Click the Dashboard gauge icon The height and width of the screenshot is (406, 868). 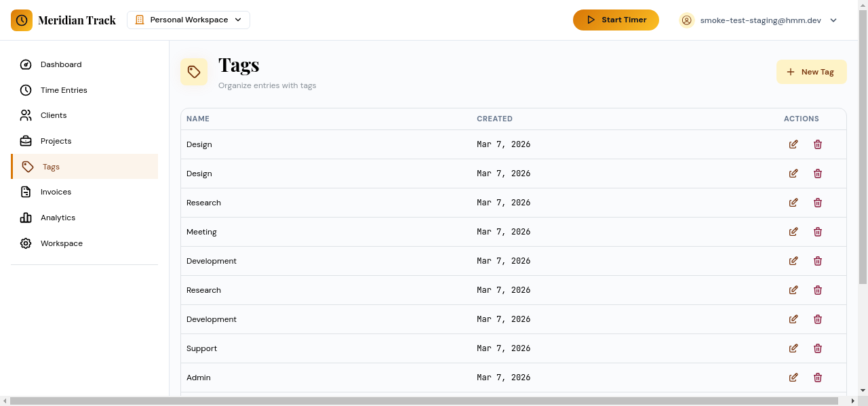click(x=26, y=64)
